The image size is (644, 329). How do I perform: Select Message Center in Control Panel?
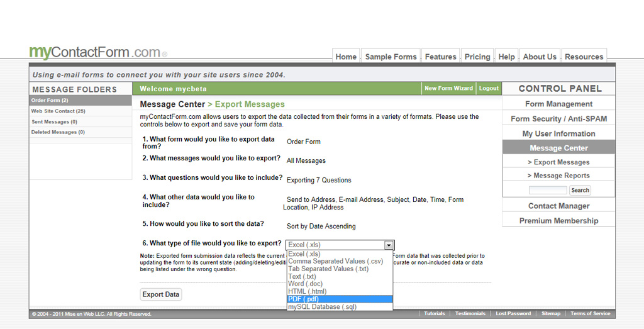558,148
